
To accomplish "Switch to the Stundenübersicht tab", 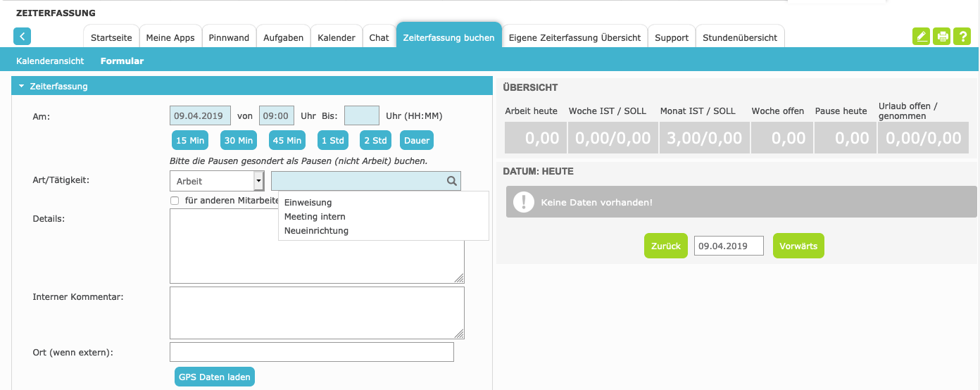I will tap(740, 37).
